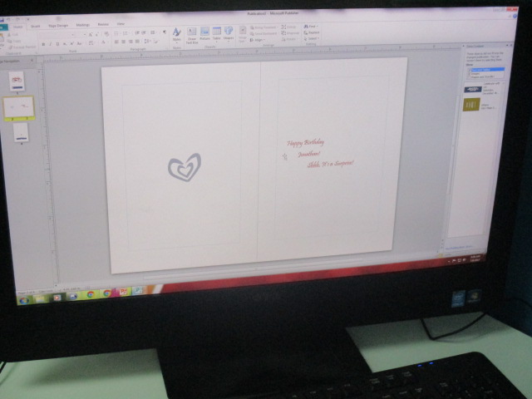
Task: Click the Clear Formatting icon
Action: point(106,34)
